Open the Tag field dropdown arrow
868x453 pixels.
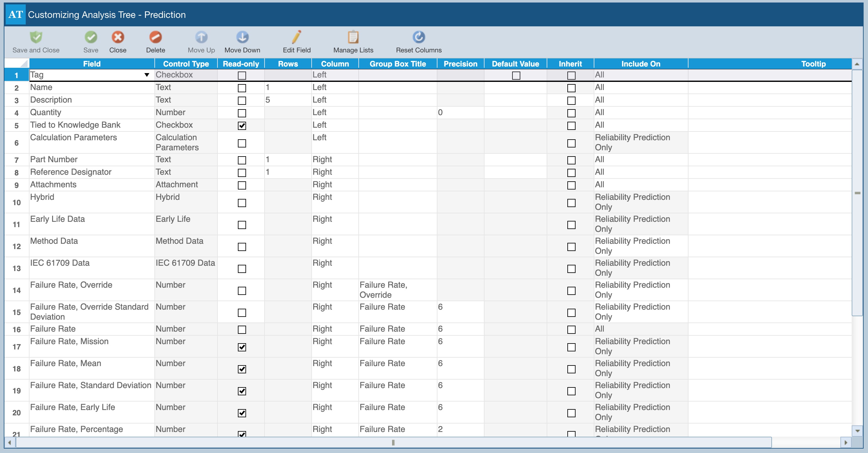coord(147,75)
